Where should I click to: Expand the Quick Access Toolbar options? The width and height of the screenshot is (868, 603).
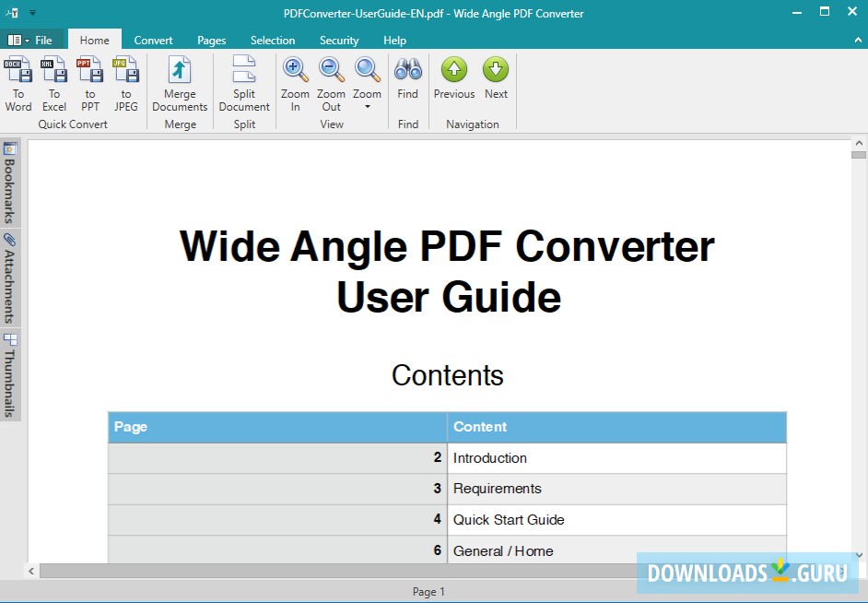tap(32, 13)
